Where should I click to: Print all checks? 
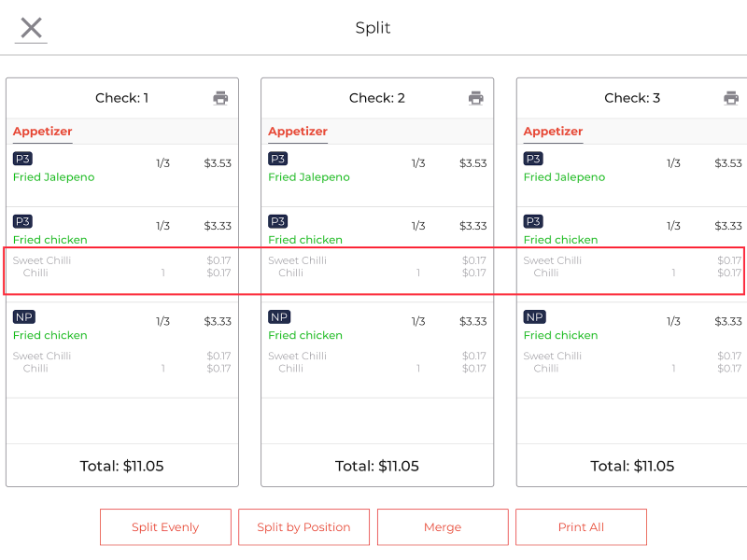click(x=581, y=526)
